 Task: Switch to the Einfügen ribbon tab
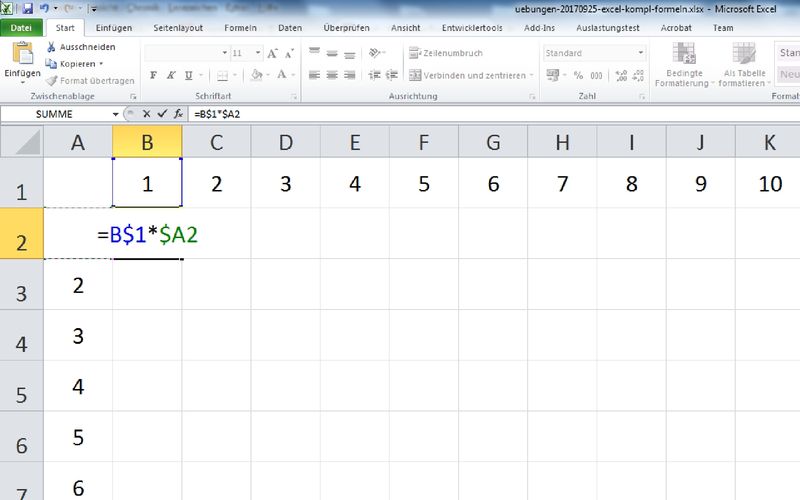pyautogui.click(x=114, y=28)
